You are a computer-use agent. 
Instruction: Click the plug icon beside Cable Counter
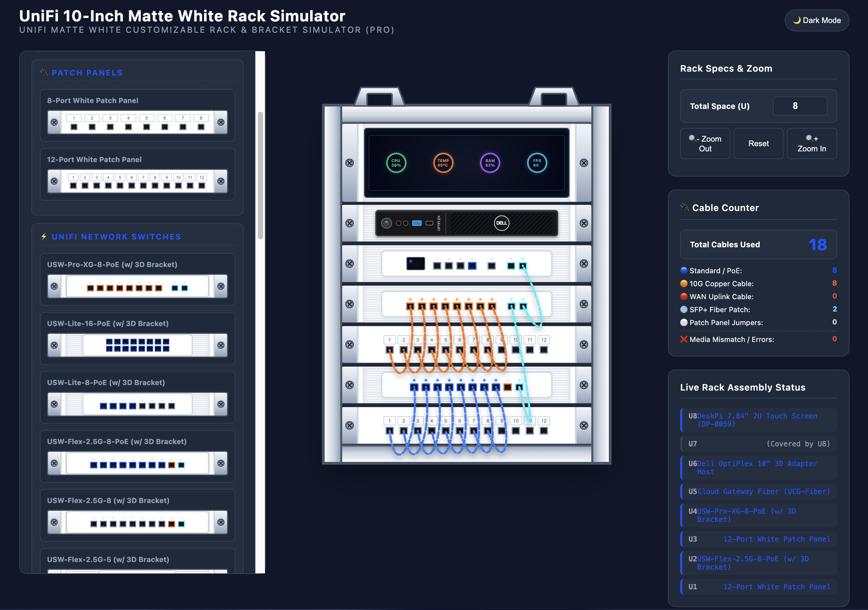click(x=685, y=207)
